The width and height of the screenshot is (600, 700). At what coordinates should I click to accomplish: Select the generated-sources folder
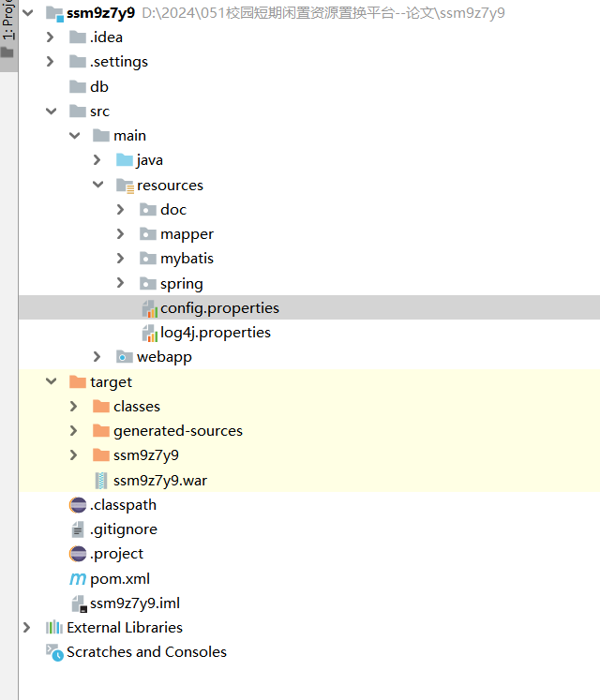click(177, 431)
